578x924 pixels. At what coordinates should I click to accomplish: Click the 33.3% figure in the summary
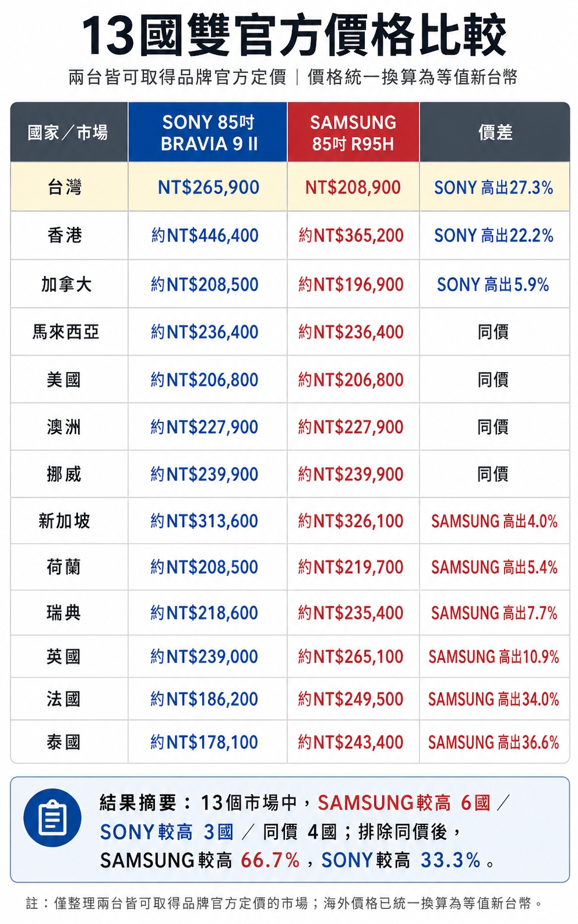[x=450, y=860]
